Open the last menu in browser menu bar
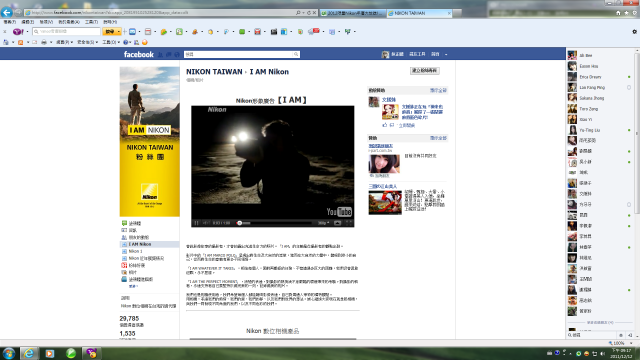 [x=110, y=22]
